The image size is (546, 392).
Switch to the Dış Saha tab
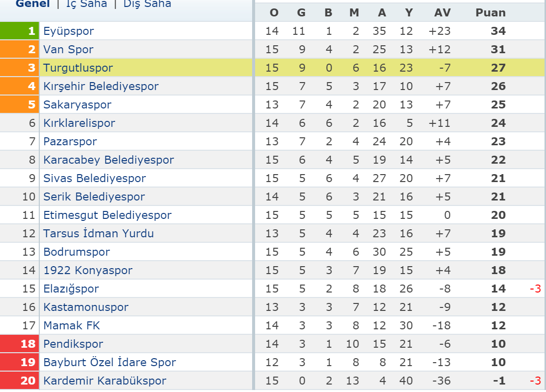pyautogui.click(x=147, y=4)
